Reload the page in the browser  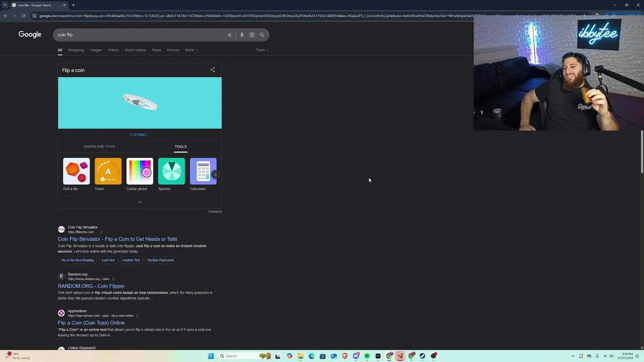tap(23, 16)
